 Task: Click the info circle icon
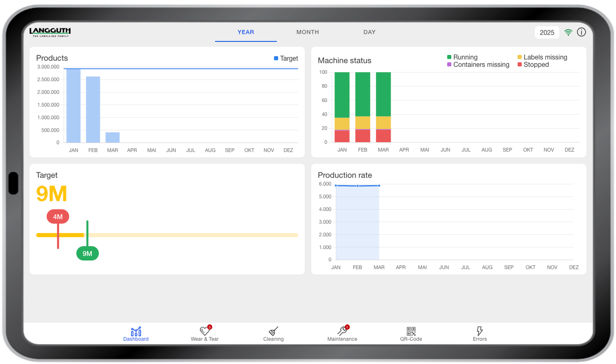(x=581, y=32)
